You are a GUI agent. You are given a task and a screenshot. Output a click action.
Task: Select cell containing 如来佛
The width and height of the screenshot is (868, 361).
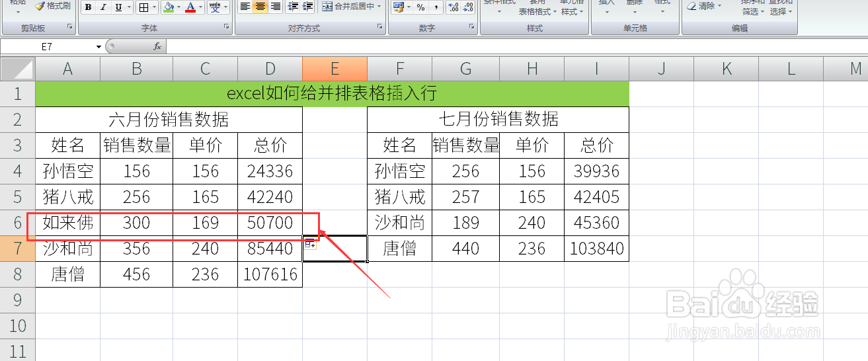67,223
